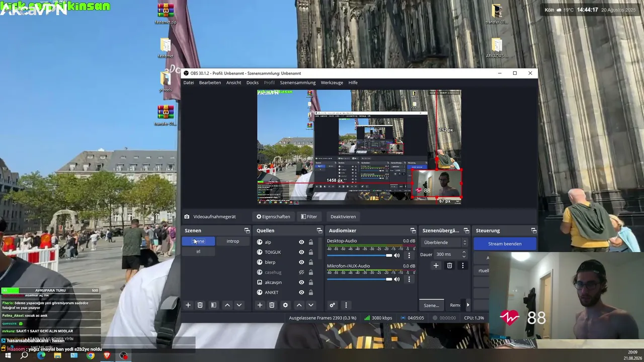This screenshot has width=644, height=362.
Task: Click the Deaktivieren button
Action: (343, 217)
